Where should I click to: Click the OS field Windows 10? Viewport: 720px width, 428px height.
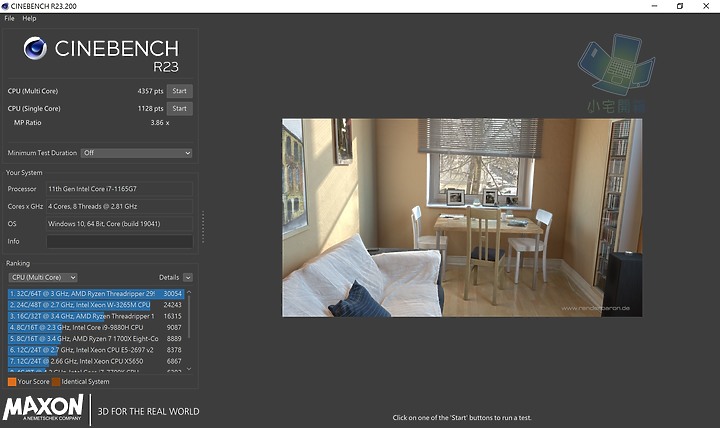coord(119,224)
